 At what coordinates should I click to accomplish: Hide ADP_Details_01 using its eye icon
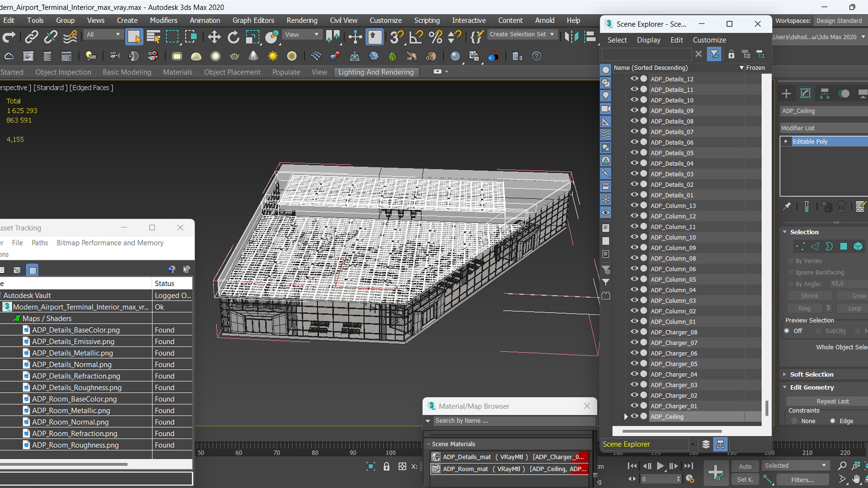(634, 195)
